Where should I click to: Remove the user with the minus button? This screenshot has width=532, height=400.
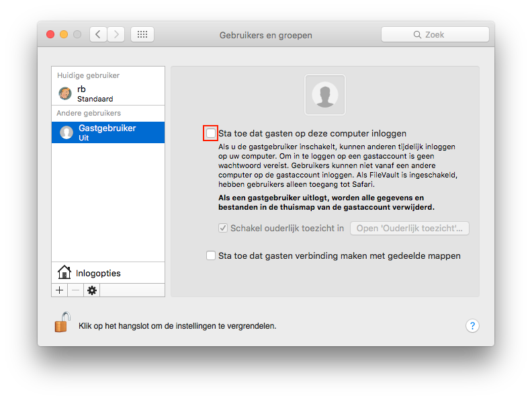point(75,290)
